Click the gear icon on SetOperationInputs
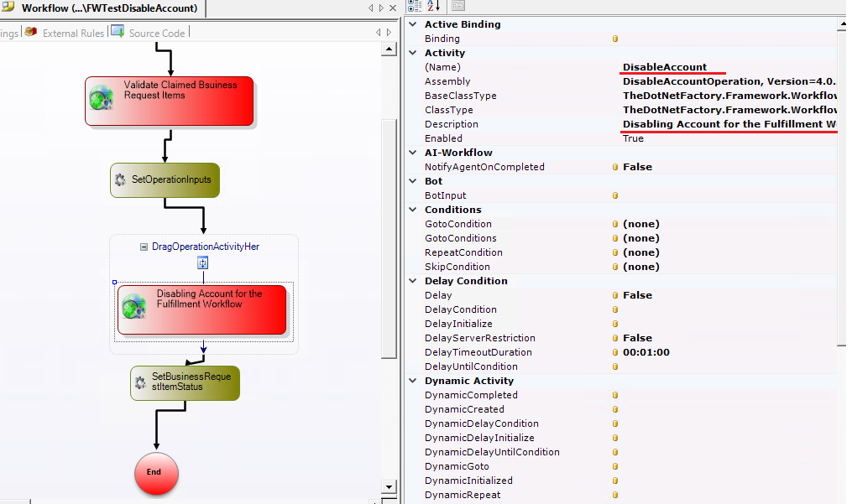This screenshot has width=852, height=504. [x=120, y=179]
